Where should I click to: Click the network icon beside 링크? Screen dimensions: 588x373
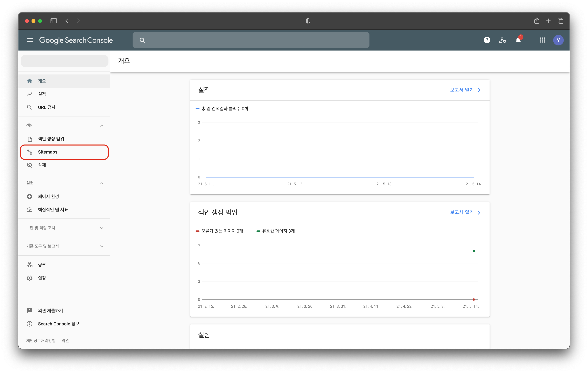30,265
